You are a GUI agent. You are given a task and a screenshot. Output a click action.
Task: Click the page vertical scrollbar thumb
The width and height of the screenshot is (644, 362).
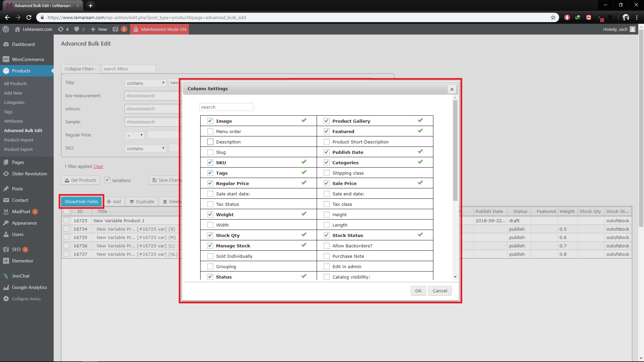coord(641,127)
